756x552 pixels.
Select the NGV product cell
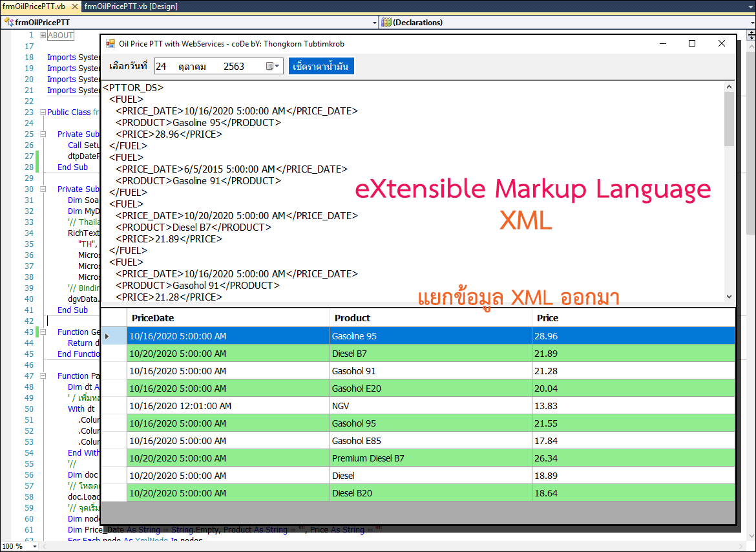click(x=430, y=406)
